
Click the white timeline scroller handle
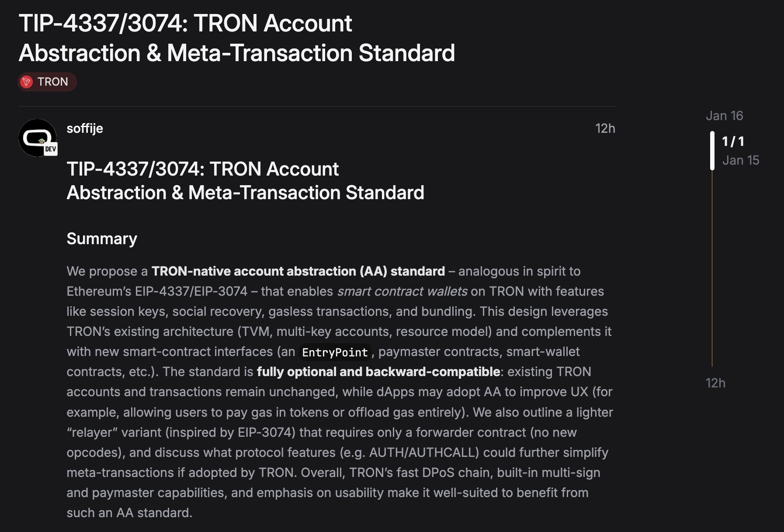(712, 150)
